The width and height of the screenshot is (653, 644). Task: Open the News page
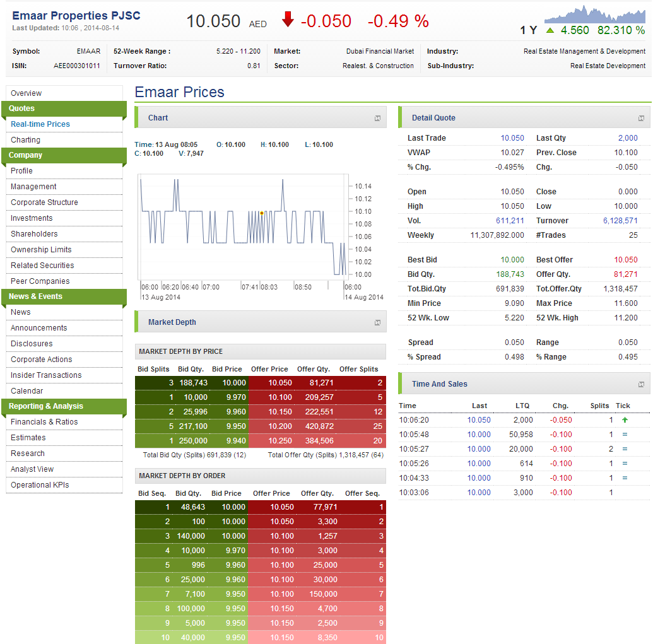pyautogui.click(x=20, y=312)
